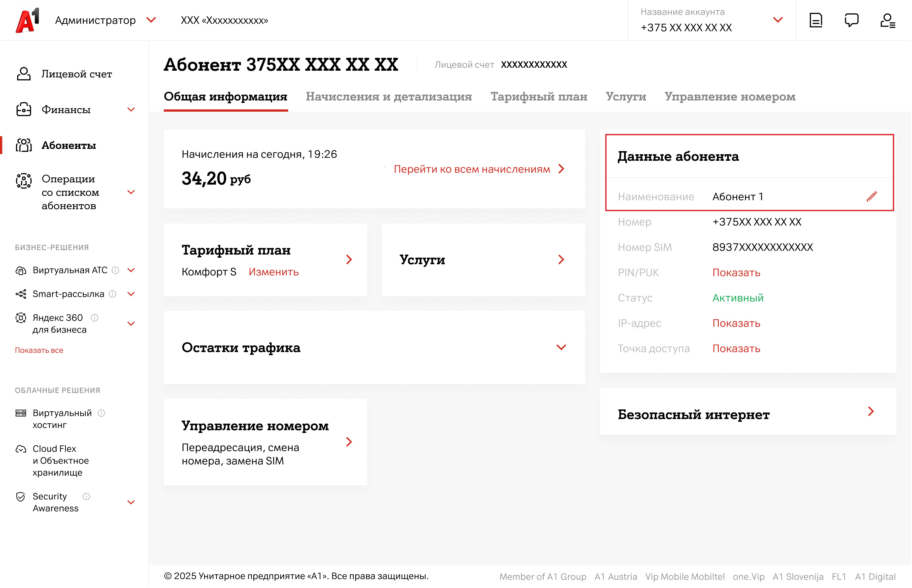Switch to the Управление номером tab
Screen dimensions: 912x588
[x=730, y=97]
